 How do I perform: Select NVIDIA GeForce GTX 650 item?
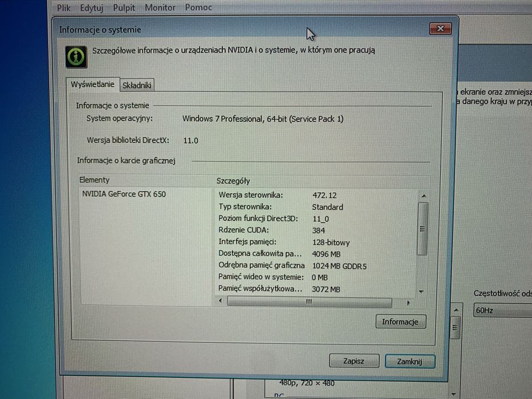[124, 194]
